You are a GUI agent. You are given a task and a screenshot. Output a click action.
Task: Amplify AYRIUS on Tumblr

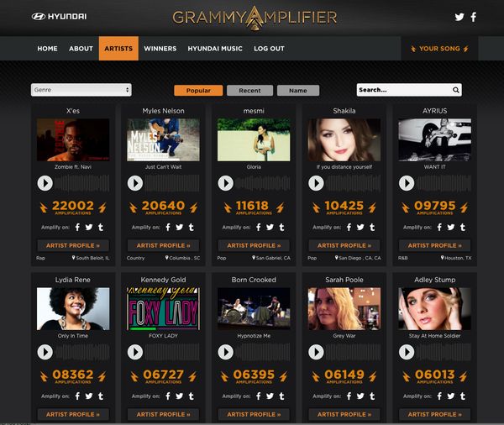(x=463, y=228)
